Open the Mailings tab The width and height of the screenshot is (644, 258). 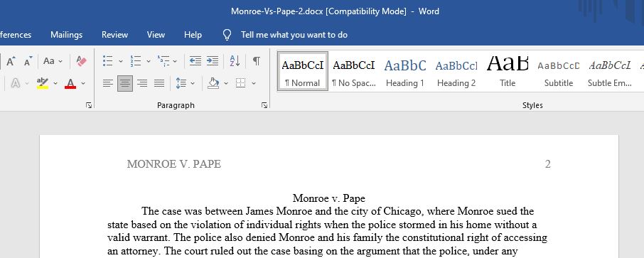(x=67, y=35)
